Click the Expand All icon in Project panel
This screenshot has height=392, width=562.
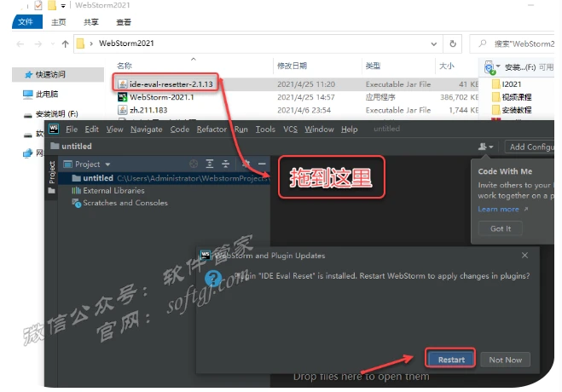pos(210,164)
